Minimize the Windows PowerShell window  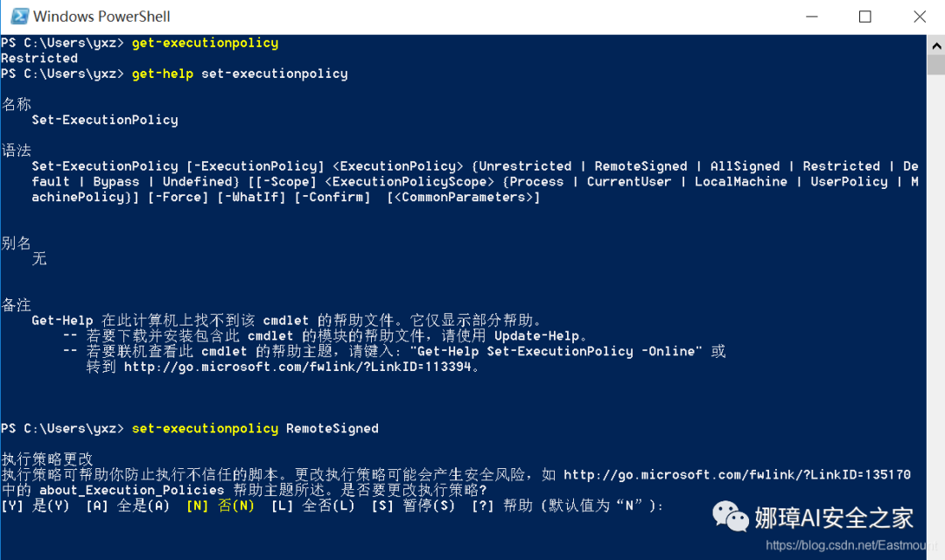[812, 17]
